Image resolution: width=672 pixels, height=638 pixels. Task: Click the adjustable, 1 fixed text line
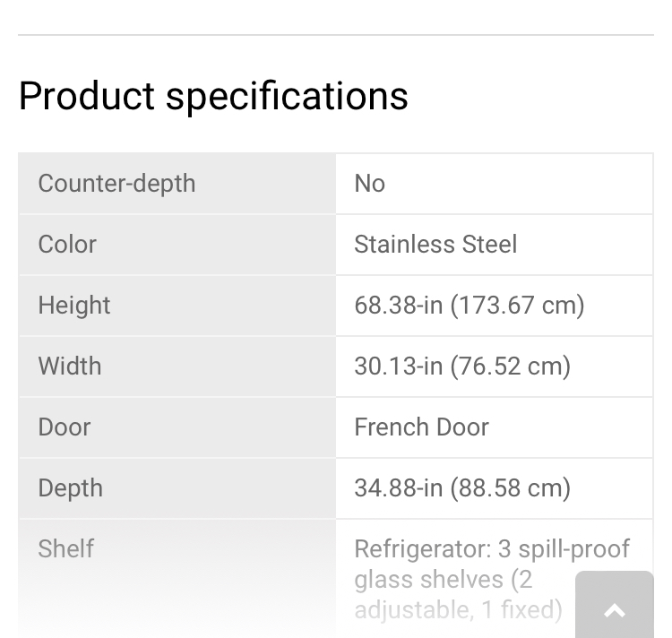pos(458,609)
